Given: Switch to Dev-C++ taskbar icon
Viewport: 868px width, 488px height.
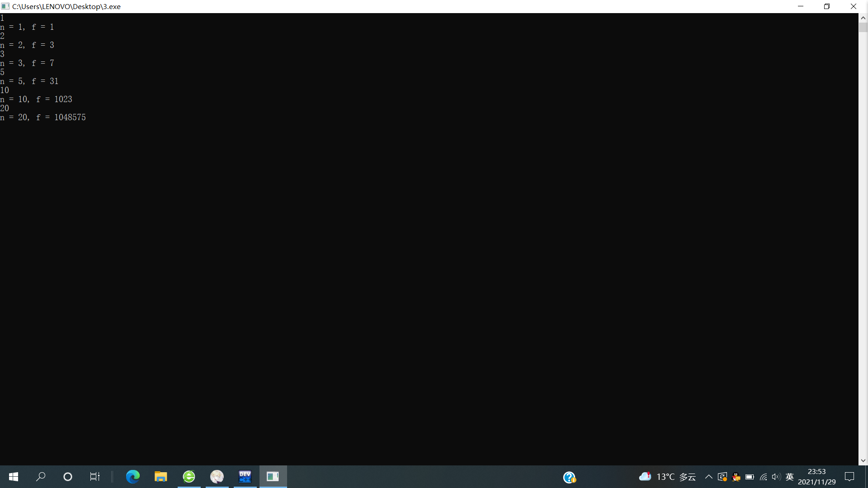Looking at the screenshot, I should (x=245, y=477).
